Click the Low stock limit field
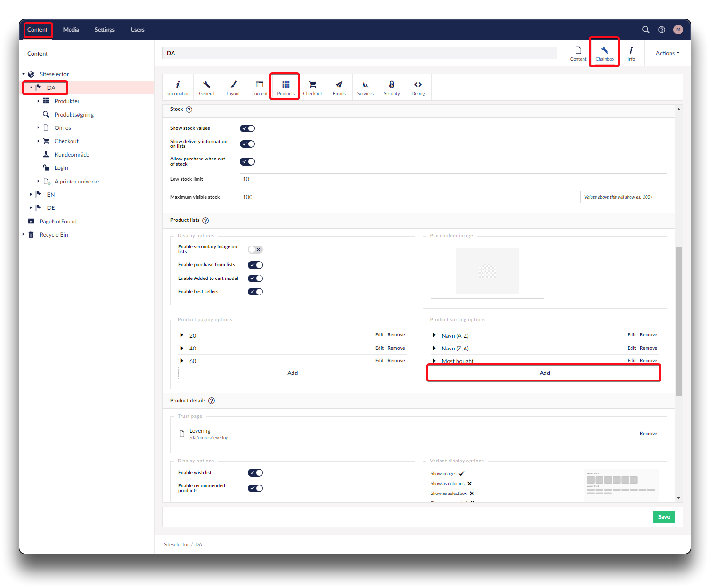 pyautogui.click(x=453, y=179)
